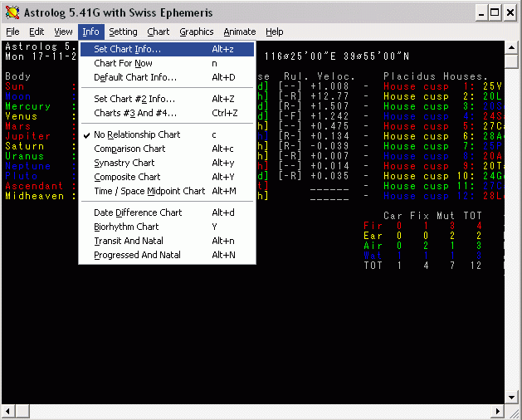Click the vertical scrollbar up arrow

(x=511, y=47)
